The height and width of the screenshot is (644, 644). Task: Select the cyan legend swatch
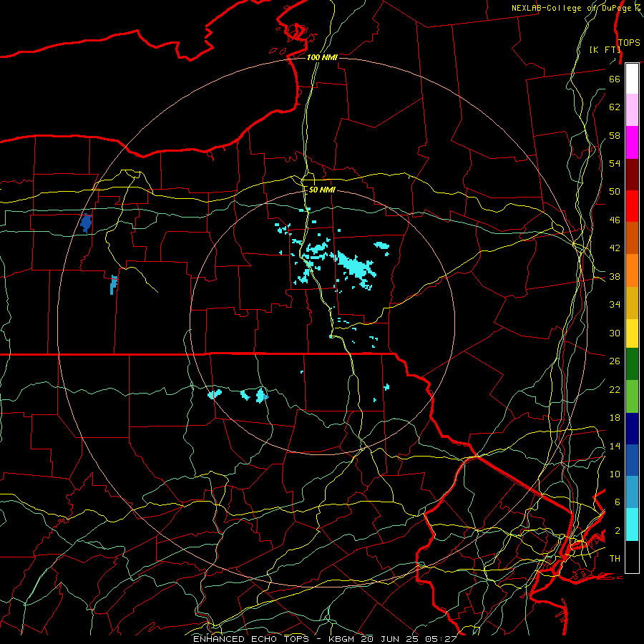[x=632, y=525]
